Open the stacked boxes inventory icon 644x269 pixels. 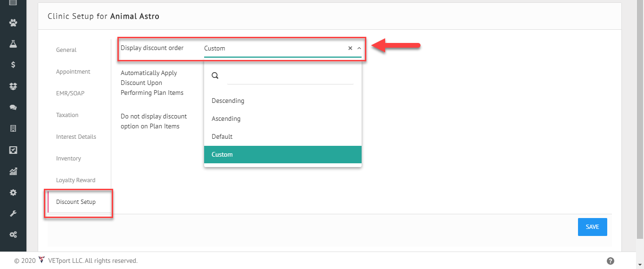(13, 86)
